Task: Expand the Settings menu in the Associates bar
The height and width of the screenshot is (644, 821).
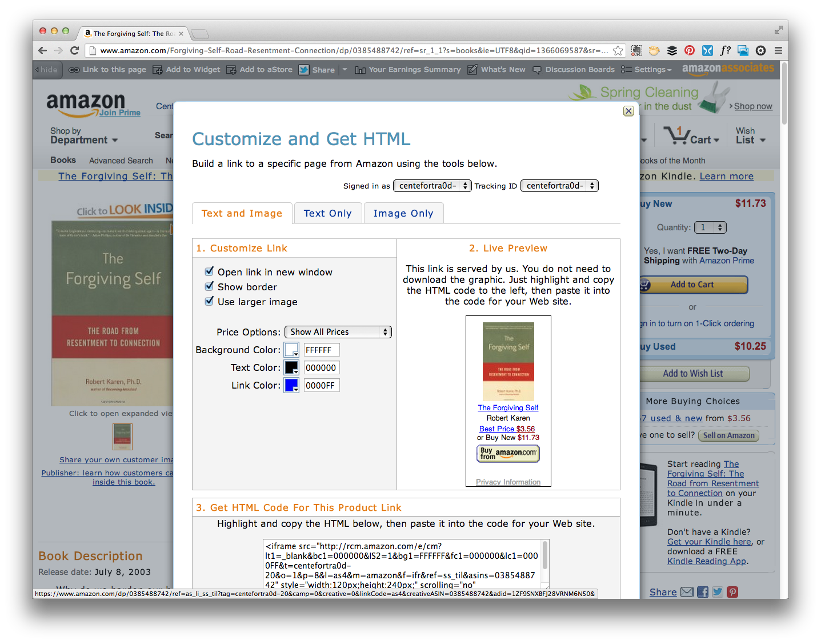Action: tap(647, 70)
